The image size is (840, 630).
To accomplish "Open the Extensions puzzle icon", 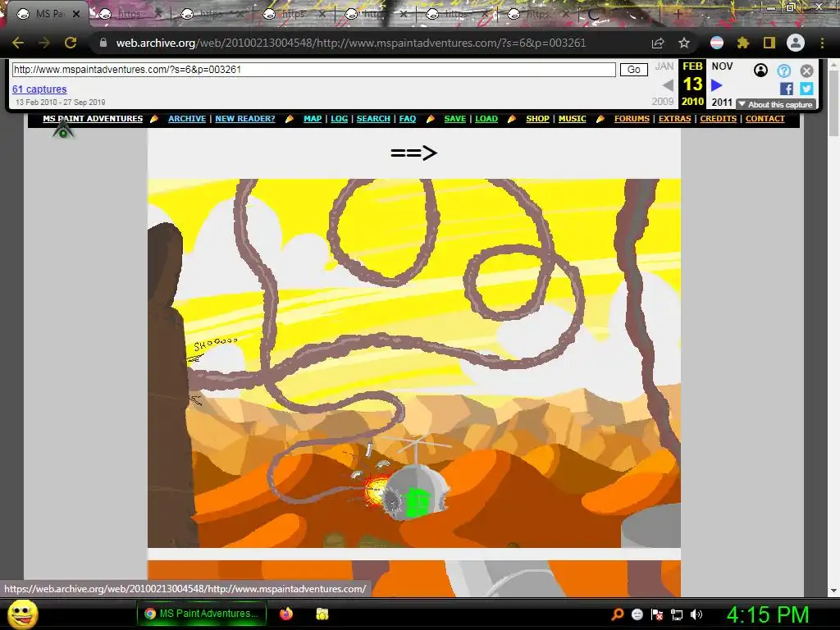I will coord(743,43).
